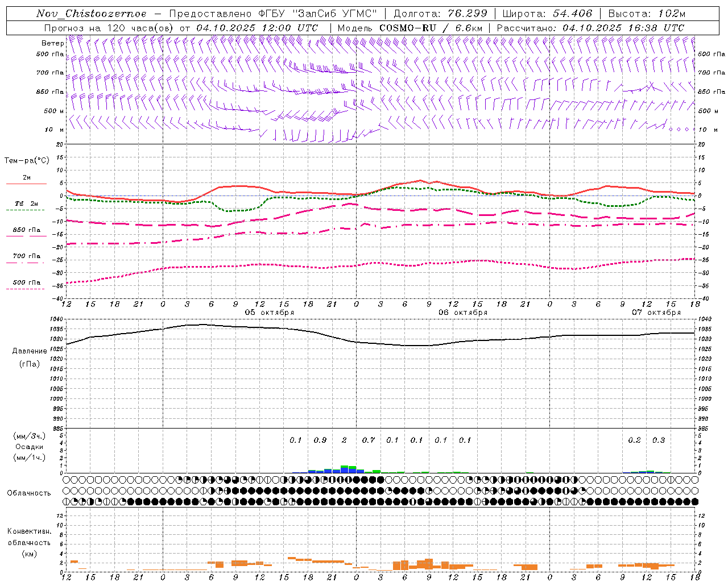Click the "(км)" unit label for convective clouds
This screenshot has width=728, height=582.
[x=29, y=553]
